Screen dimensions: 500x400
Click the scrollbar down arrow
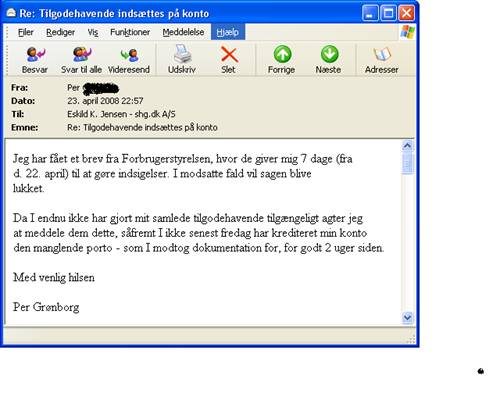pos(407,318)
